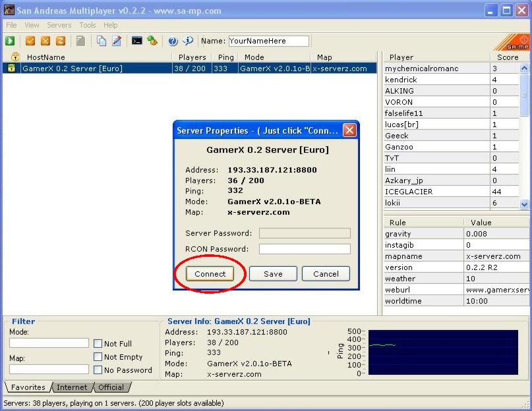532x411 pixels.
Task: Click the application icon in title bar
Action: (x=9, y=10)
